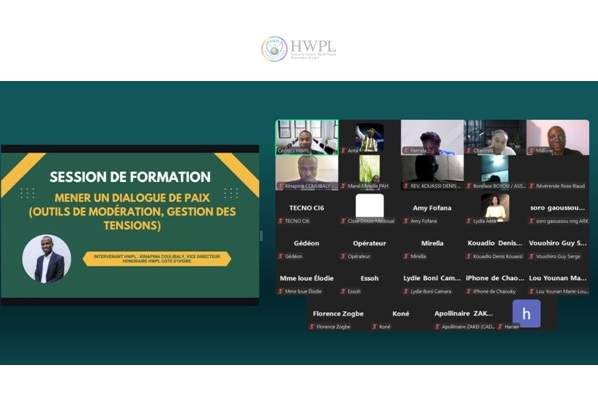Screen dimensions: 598x401
Task: Click the muted mic icon beside Boniface BOYOU
Action: pyautogui.click(x=469, y=186)
